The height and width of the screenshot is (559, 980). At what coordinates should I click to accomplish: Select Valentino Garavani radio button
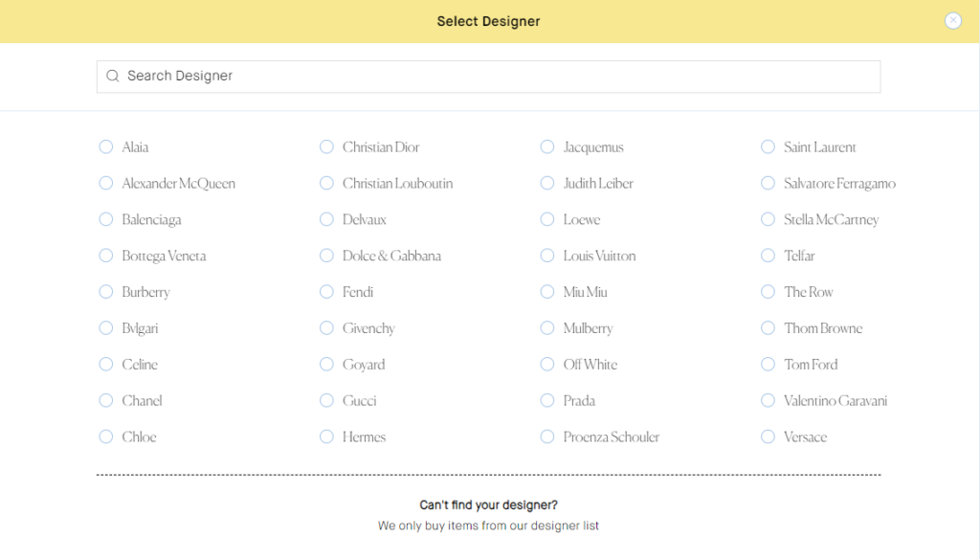pyautogui.click(x=768, y=401)
